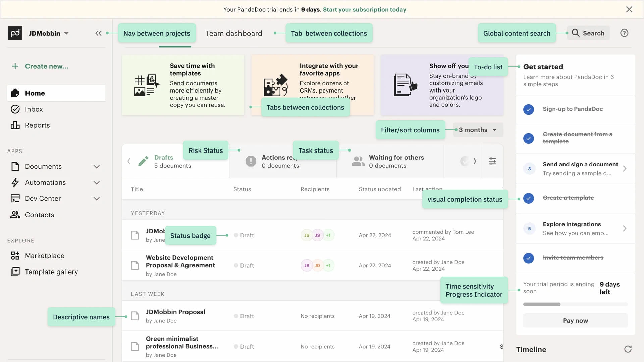Open the column settings sliders icon
The width and height of the screenshot is (644, 362).
[x=493, y=161]
